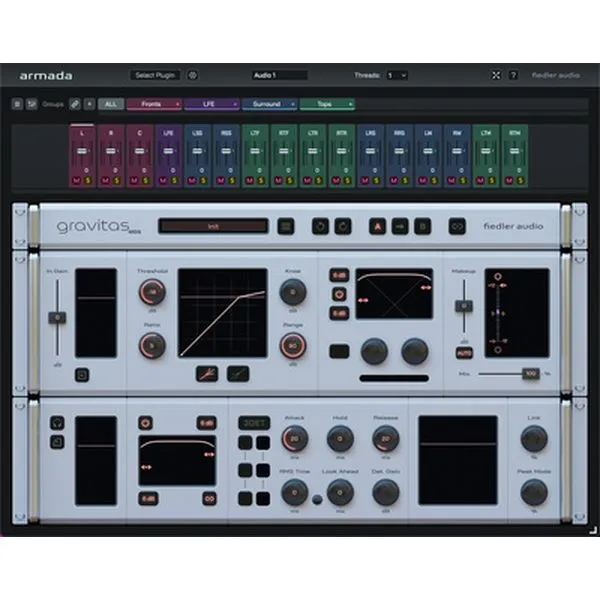Mute the LFE channel
600x600 pixels.
(x=163, y=180)
